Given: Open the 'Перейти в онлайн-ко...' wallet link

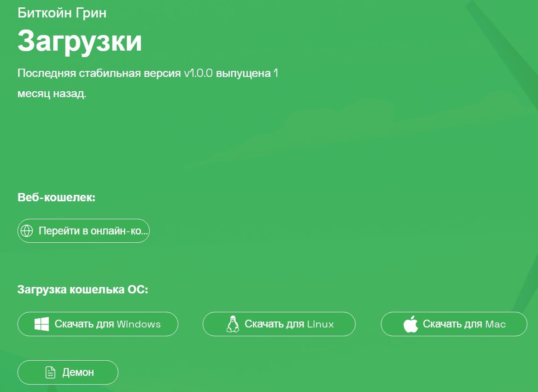Looking at the screenshot, I should coord(83,231).
